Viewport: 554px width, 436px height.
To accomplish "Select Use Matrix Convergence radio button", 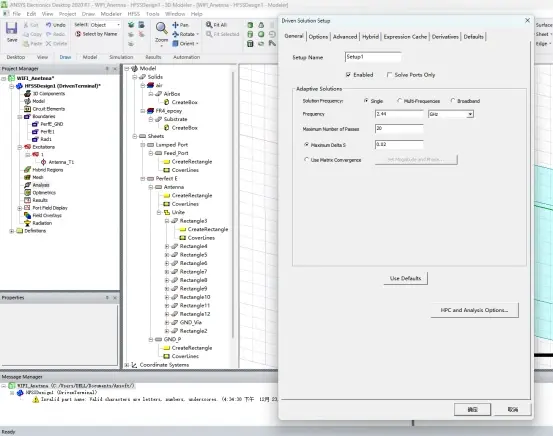I will coord(306,160).
